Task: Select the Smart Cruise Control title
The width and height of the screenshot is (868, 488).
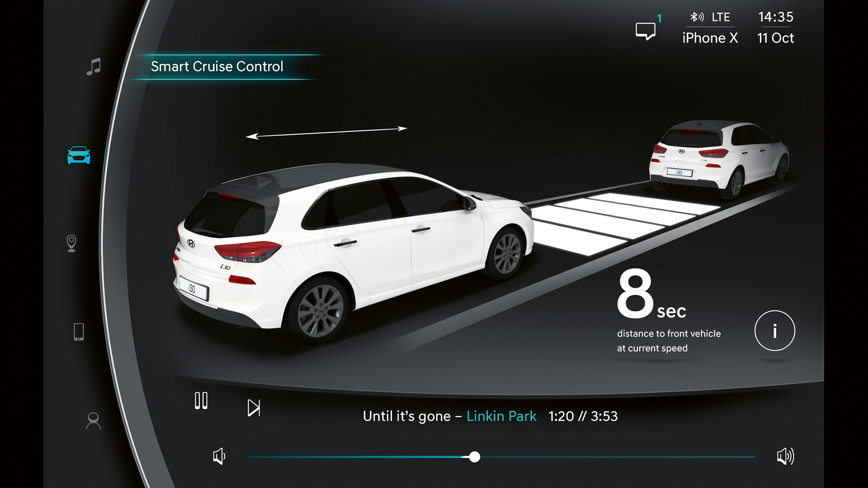Action: click(x=217, y=66)
